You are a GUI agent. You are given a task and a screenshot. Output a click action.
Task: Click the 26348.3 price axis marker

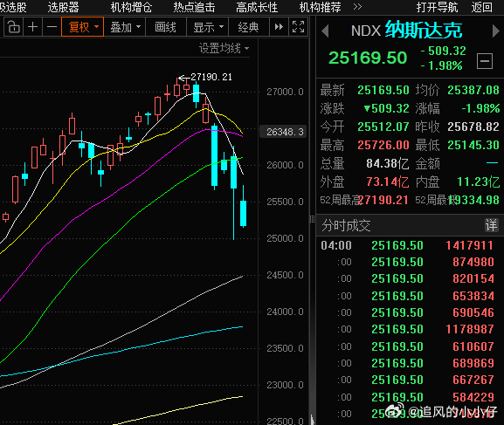284,132
